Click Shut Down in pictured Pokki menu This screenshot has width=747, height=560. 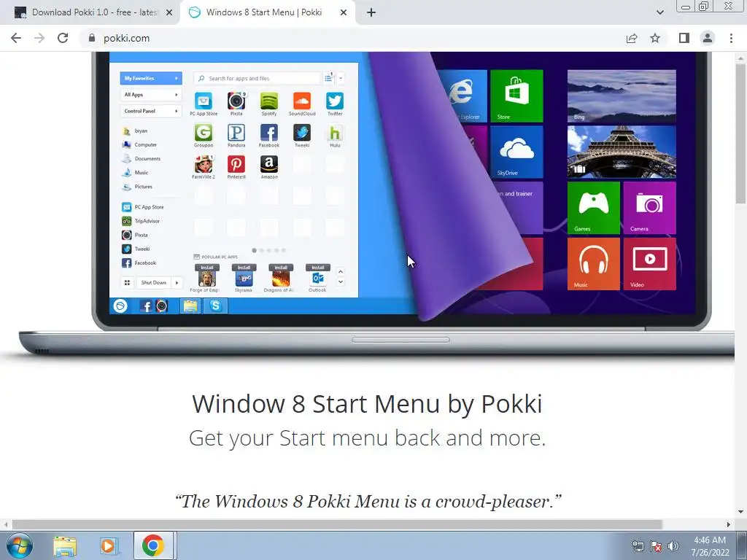pos(154,282)
